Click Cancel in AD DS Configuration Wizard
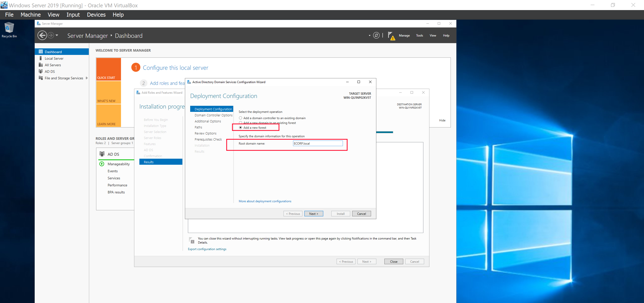This screenshot has height=303, width=644. click(x=361, y=214)
